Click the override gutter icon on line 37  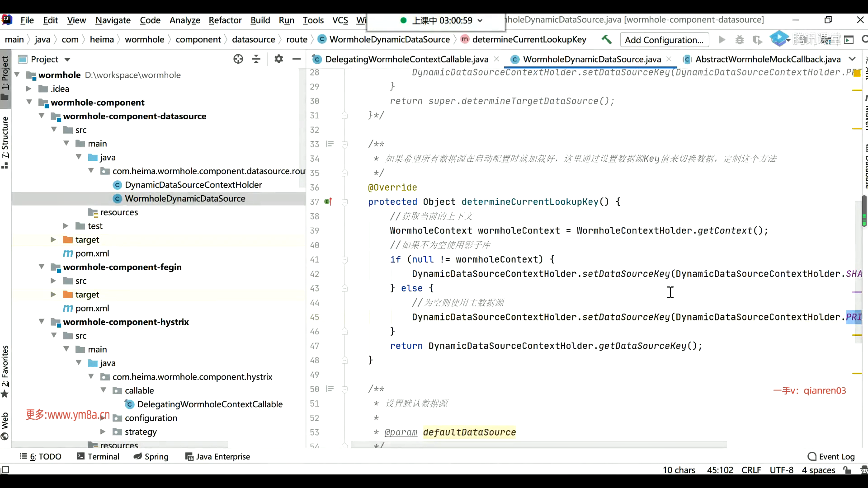coord(328,202)
